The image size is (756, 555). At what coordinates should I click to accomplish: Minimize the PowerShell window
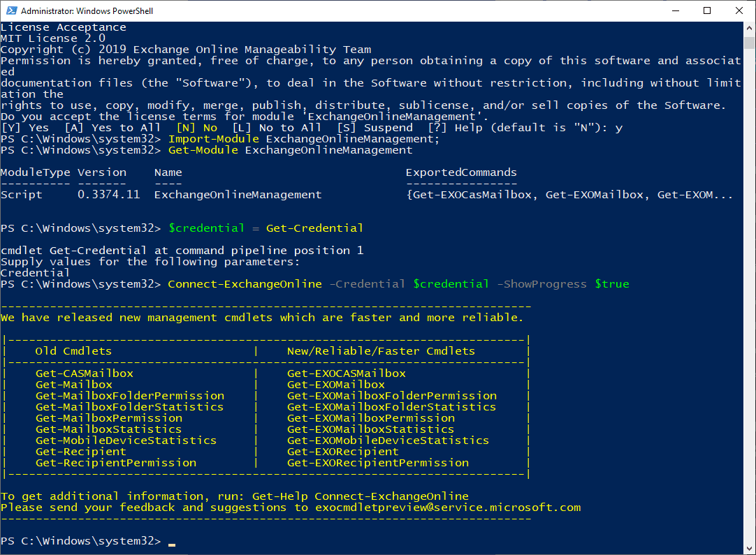(x=675, y=10)
